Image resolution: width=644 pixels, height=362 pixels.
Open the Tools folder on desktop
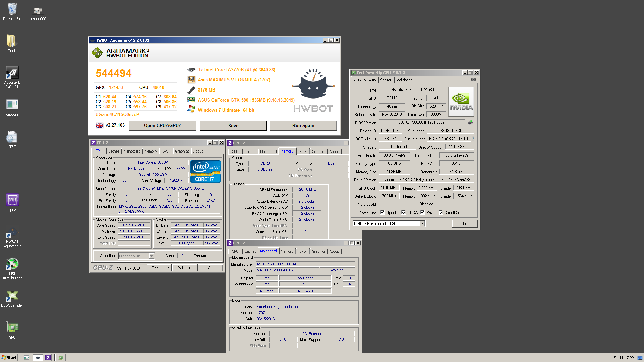pos(12,44)
